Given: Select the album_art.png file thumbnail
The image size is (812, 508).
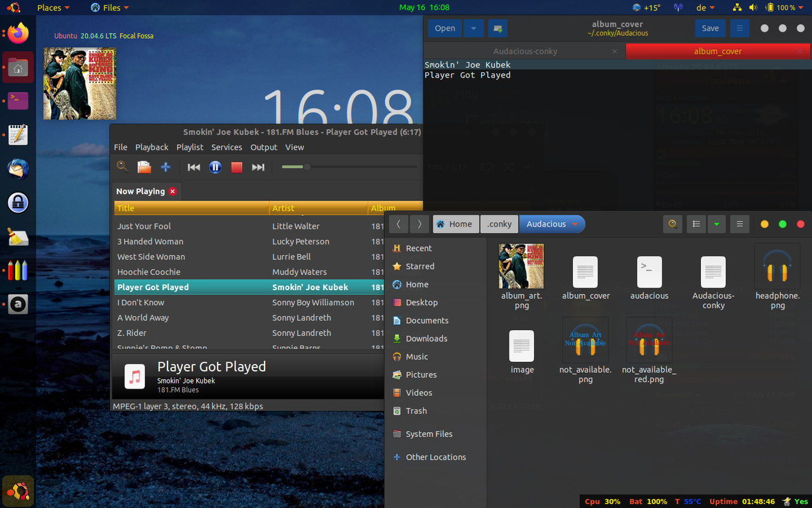Looking at the screenshot, I should (x=521, y=266).
